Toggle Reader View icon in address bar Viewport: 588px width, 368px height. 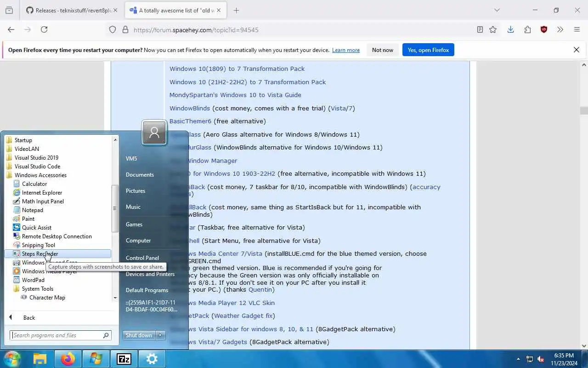pyautogui.click(x=480, y=29)
